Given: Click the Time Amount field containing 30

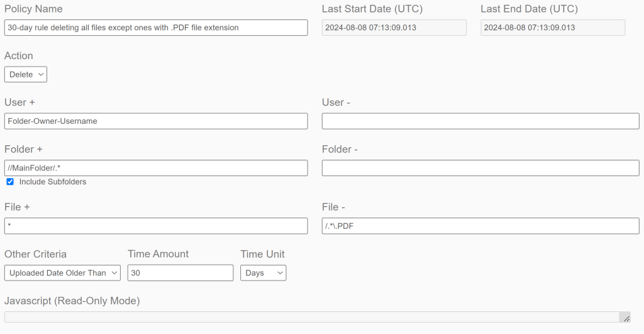Looking at the screenshot, I should click(180, 273).
